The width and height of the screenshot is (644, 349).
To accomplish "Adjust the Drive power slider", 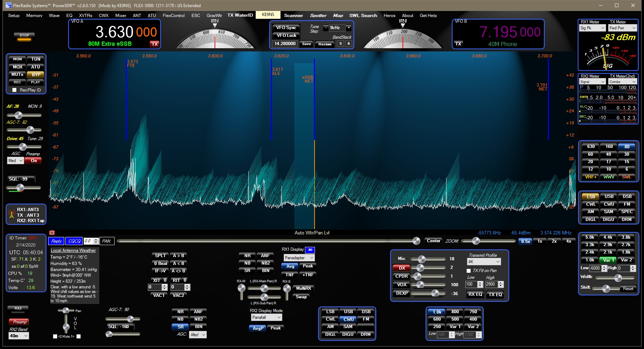I will (24, 146).
